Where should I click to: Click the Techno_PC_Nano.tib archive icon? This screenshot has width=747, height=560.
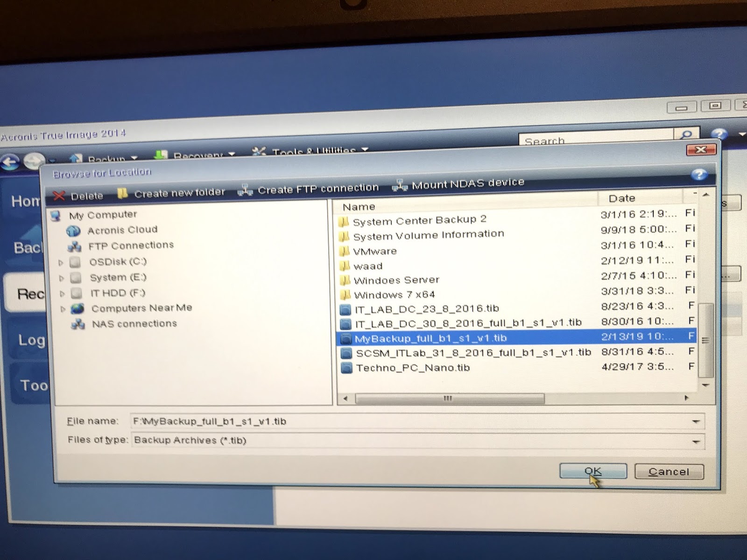pos(347,369)
